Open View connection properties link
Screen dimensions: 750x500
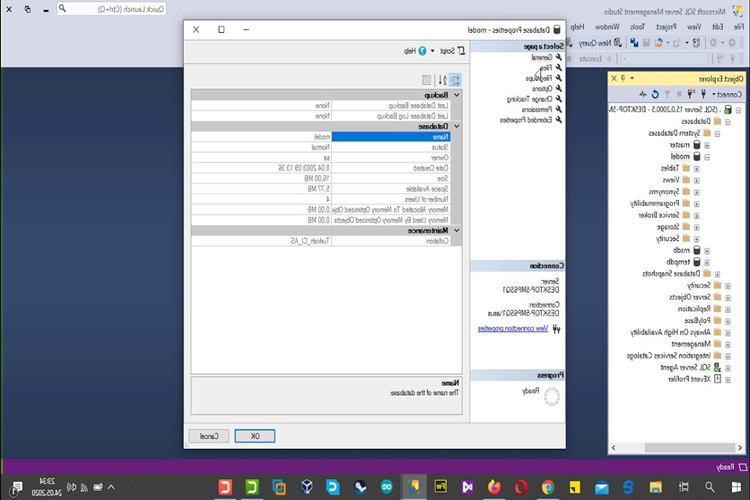(513, 329)
